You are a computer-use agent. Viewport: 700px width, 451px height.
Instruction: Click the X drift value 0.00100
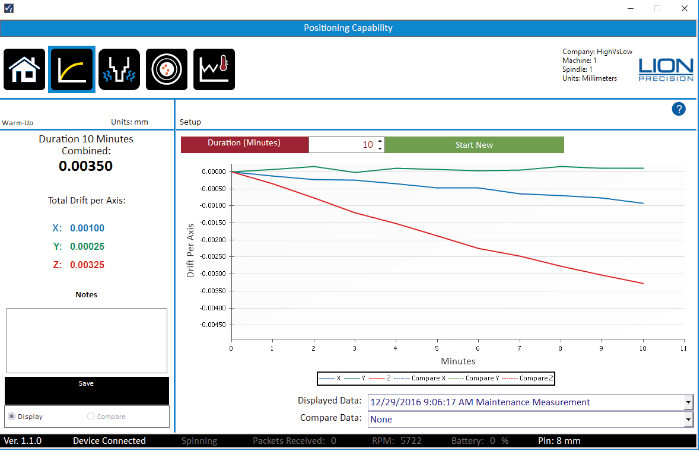click(87, 228)
